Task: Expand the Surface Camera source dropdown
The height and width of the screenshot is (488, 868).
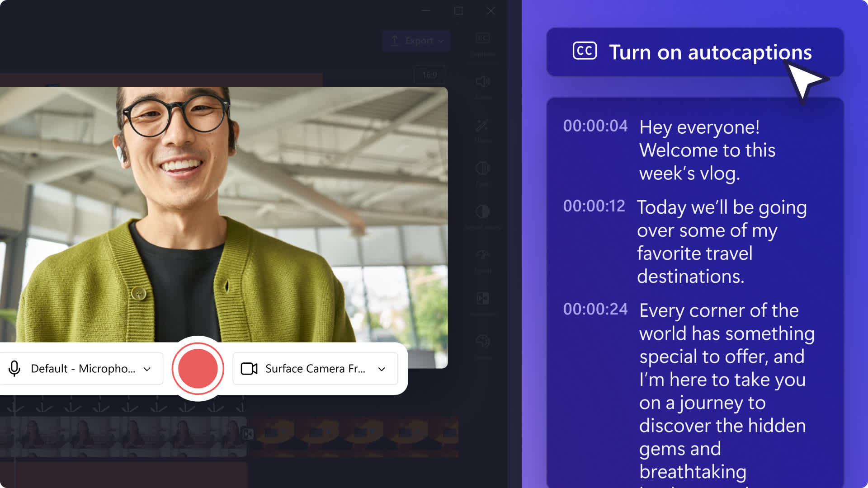Action: point(382,369)
